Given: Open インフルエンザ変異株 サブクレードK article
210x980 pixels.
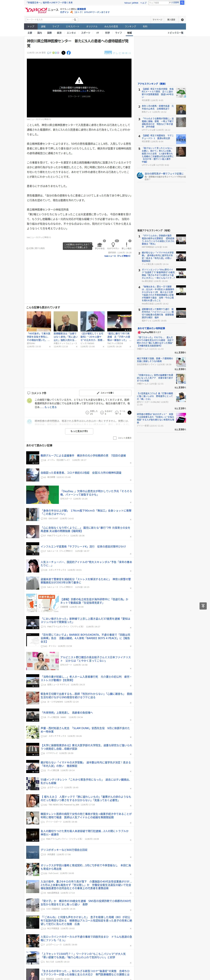Looking at the screenshot, I should [83, 546].
